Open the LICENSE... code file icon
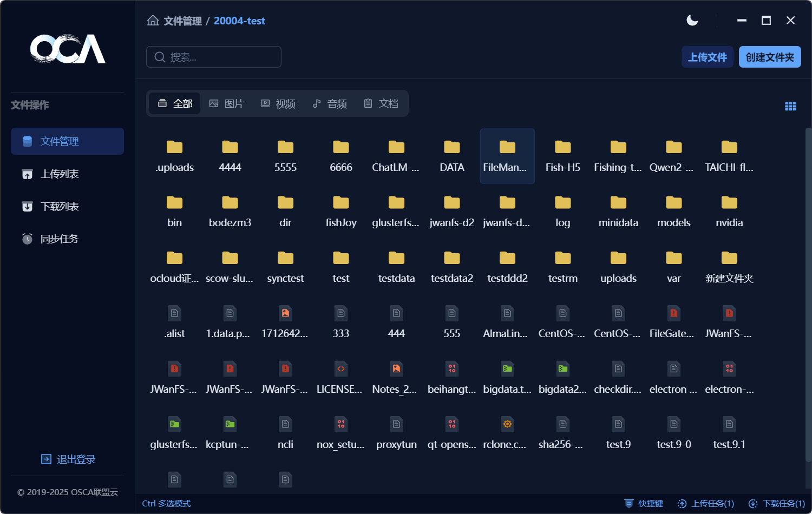 [x=340, y=369]
